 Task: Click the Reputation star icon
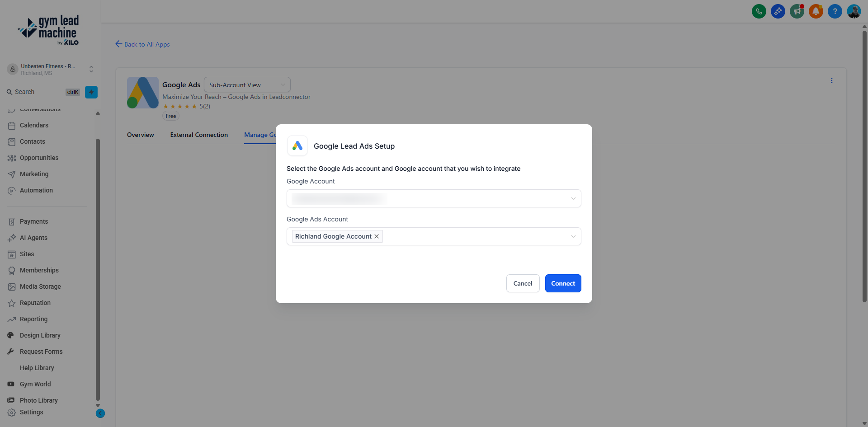(12, 303)
